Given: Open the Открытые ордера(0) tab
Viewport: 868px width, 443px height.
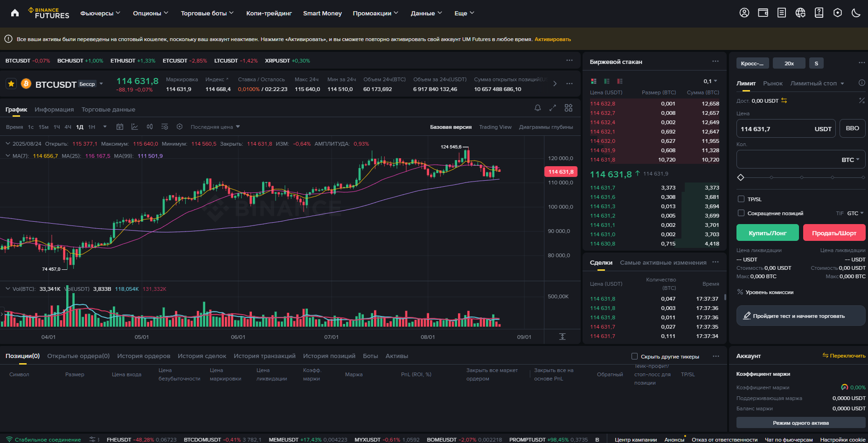Looking at the screenshot, I should pyautogui.click(x=78, y=356).
